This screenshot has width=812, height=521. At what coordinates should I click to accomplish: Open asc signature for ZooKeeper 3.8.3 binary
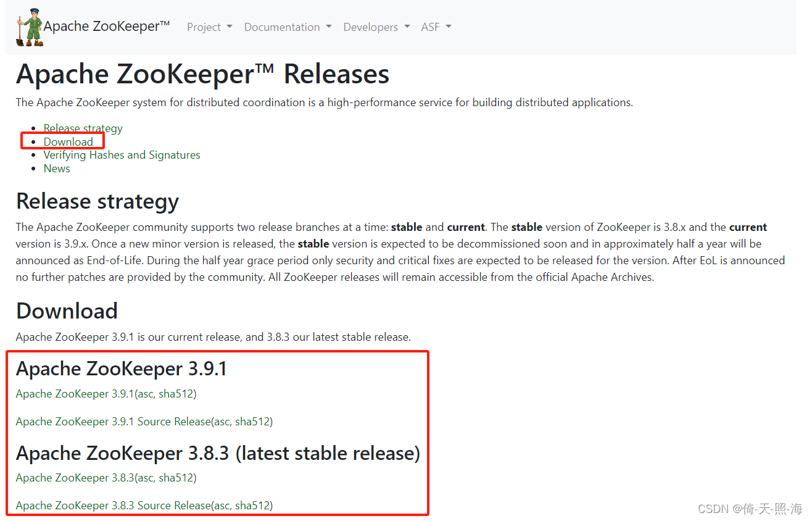(145, 478)
